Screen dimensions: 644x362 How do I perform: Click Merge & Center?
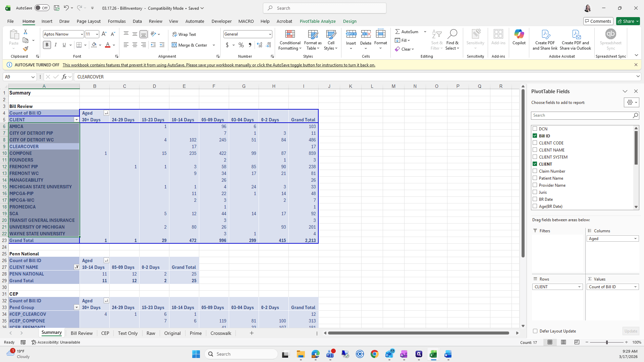pos(190,45)
